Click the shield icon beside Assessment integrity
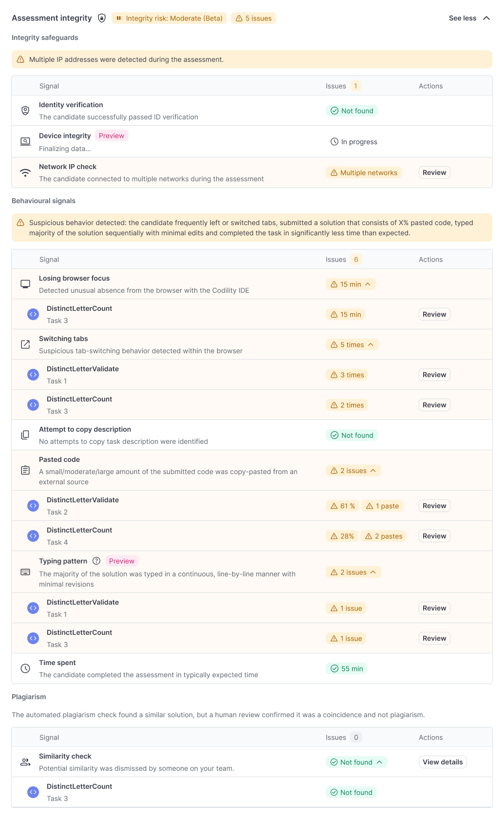 pyautogui.click(x=102, y=18)
